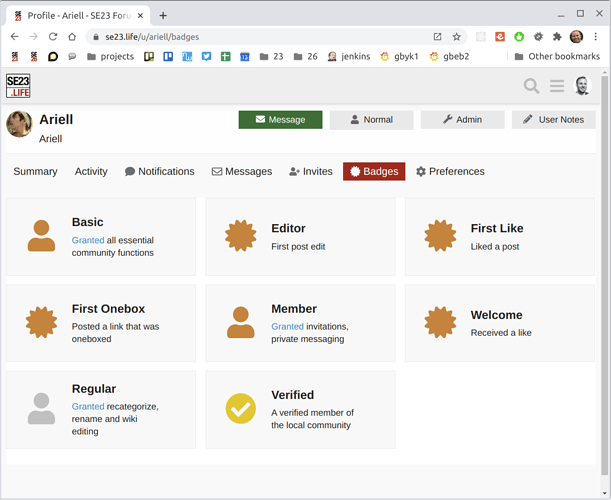Select the Badges tab
The image size is (611, 500).
374,171
